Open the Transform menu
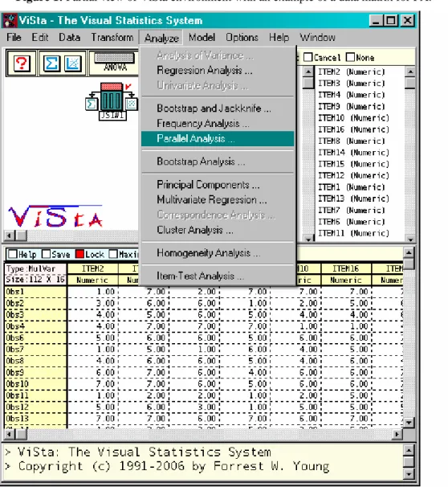 click(x=112, y=37)
